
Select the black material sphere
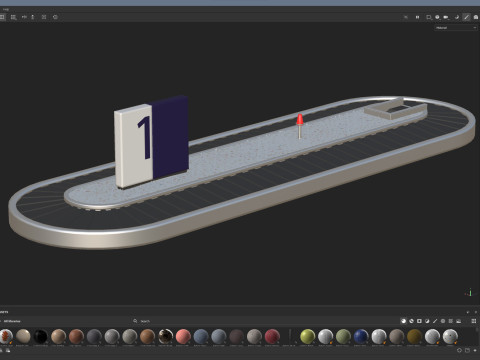(41, 336)
